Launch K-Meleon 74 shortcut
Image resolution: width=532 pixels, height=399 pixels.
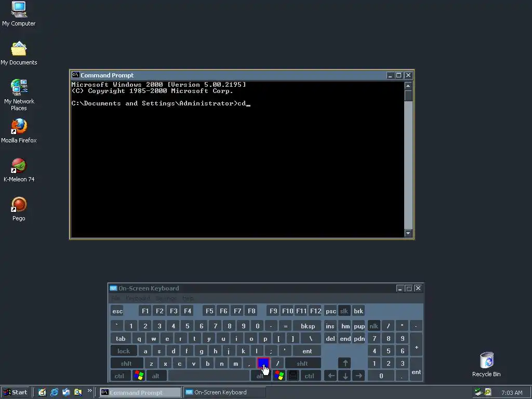tap(19, 170)
